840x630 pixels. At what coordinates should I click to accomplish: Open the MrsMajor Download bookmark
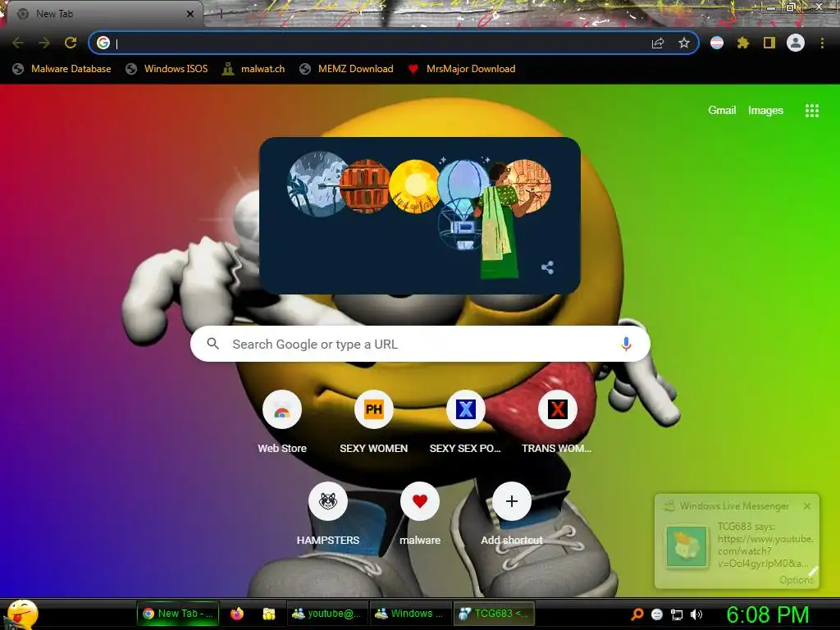pyautogui.click(x=462, y=69)
